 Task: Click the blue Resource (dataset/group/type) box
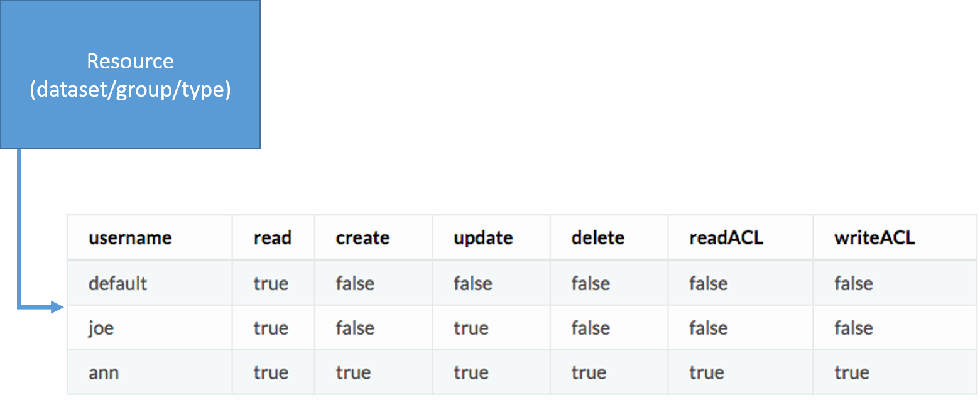click(x=130, y=75)
